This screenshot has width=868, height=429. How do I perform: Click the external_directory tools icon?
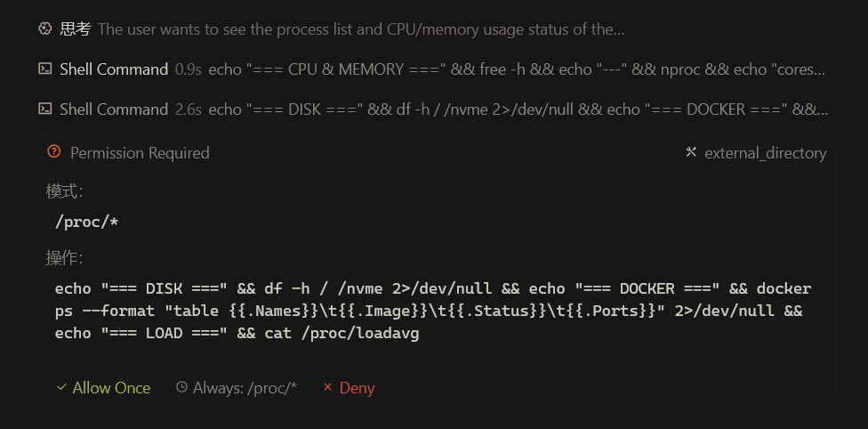click(x=690, y=151)
